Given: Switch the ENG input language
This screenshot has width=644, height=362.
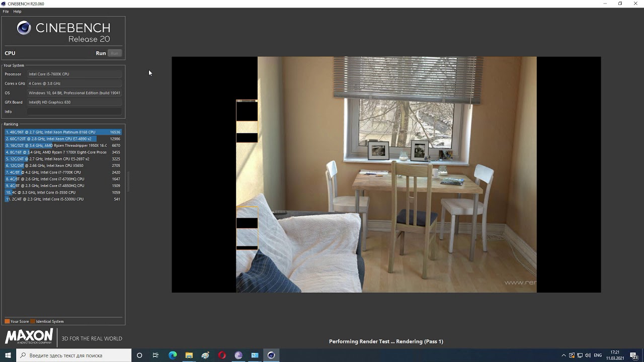Looking at the screenshot, I should pyautogui.click(x=598, y=355).
